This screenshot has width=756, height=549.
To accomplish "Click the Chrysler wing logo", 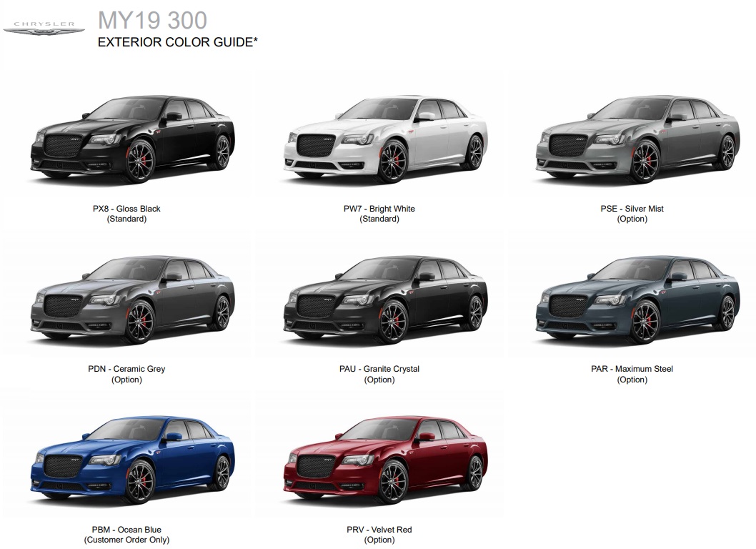I will (44, 28).
